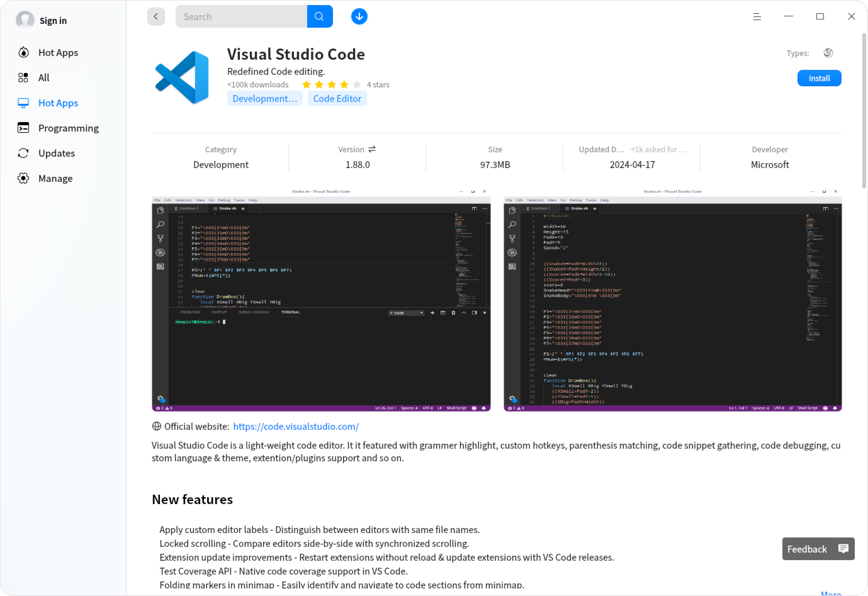Click the blue magnifier search button
Screen dimensions: 868x596
pyautogui.click(x=320, y=16)
